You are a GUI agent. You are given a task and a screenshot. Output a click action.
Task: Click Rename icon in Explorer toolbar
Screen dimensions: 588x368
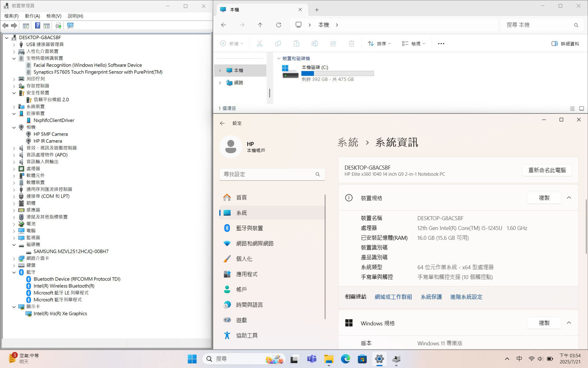tap(315, 44)
